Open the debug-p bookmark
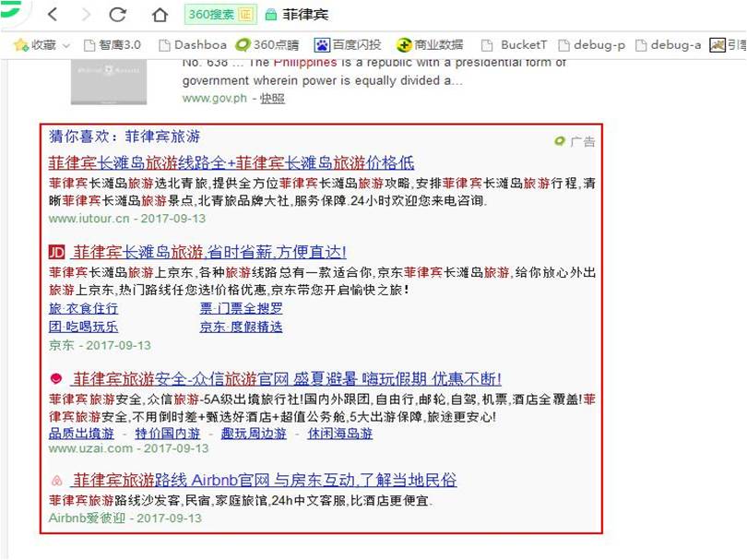This screenshot has height=560, width=747. [591, 45]
